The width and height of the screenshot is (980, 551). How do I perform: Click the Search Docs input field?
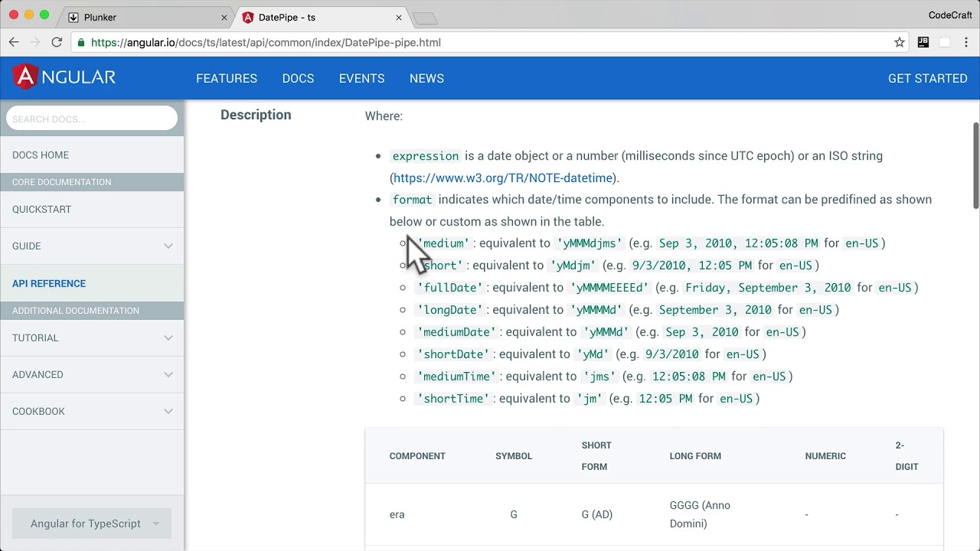92,119
